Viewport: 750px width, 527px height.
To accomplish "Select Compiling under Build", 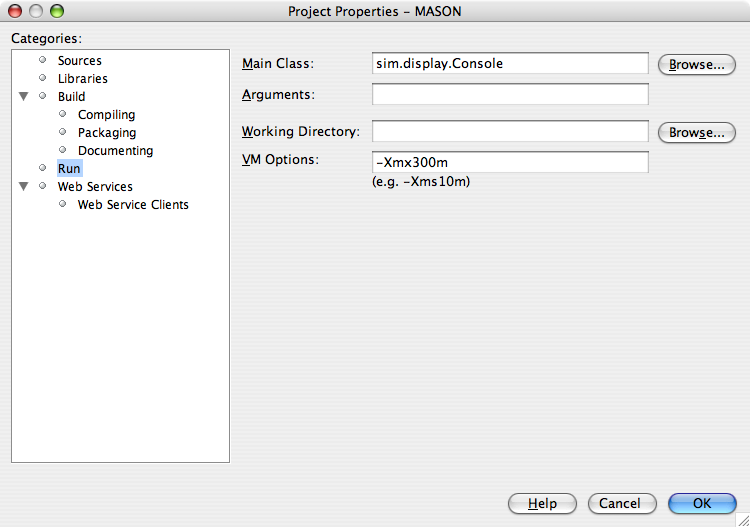I will [x=106, y=115].
